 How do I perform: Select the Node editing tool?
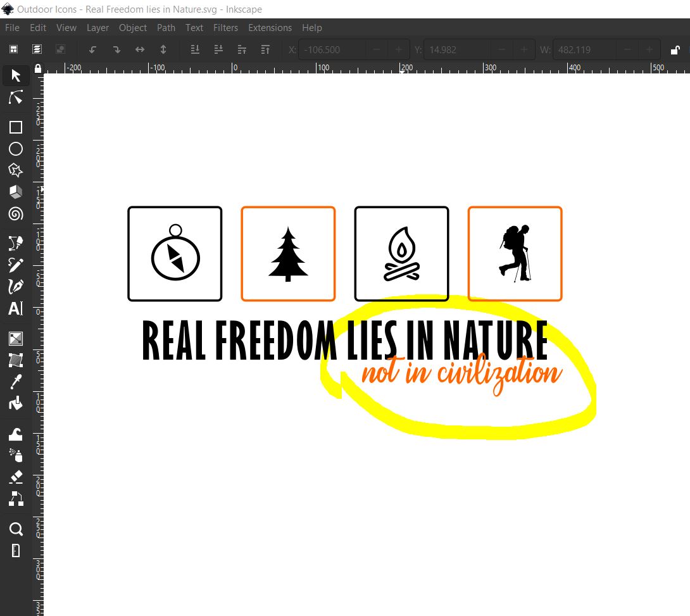(x=16, y=97)
